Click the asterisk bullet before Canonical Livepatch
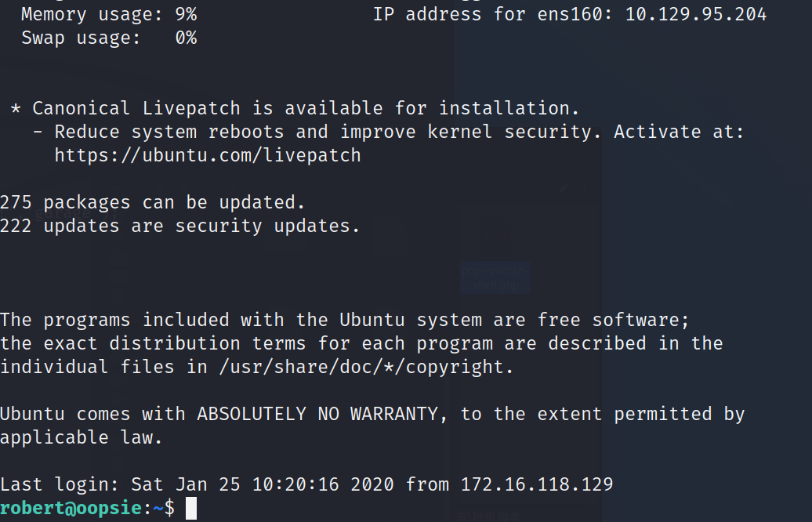812x522 pixels. (x=16, y=108)
